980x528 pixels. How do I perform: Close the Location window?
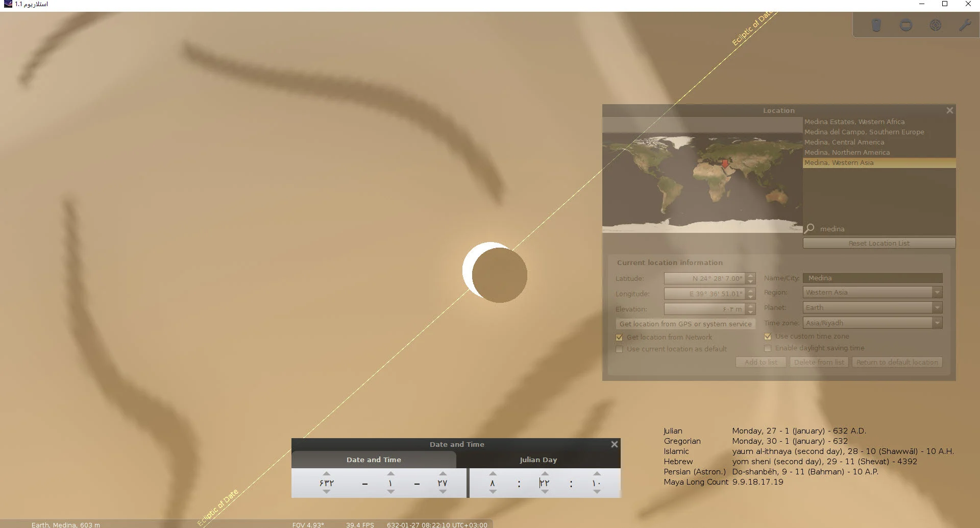pyautogui.click(x=949, y=110)
